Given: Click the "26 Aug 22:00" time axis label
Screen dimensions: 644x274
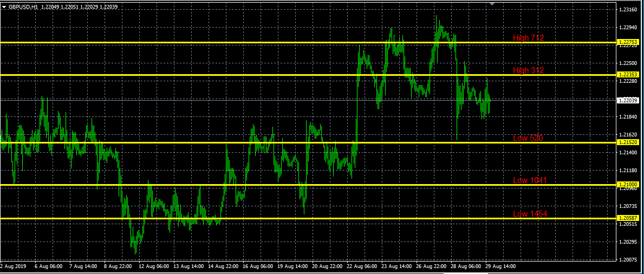Looking at the screenshot, I should click(431, 266).
